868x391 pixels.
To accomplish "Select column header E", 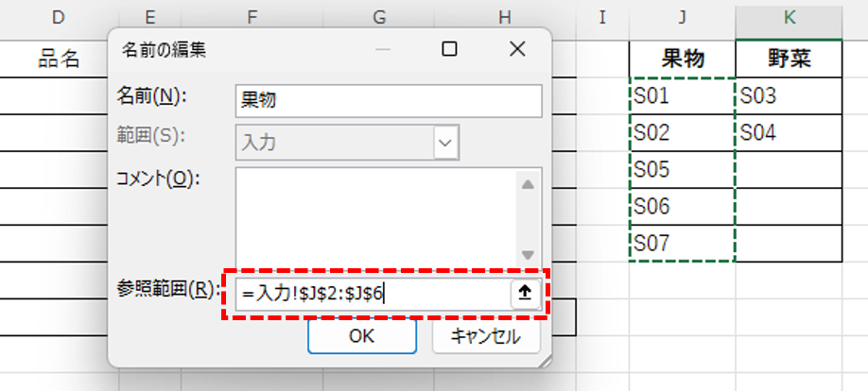I will click(150, 18).
